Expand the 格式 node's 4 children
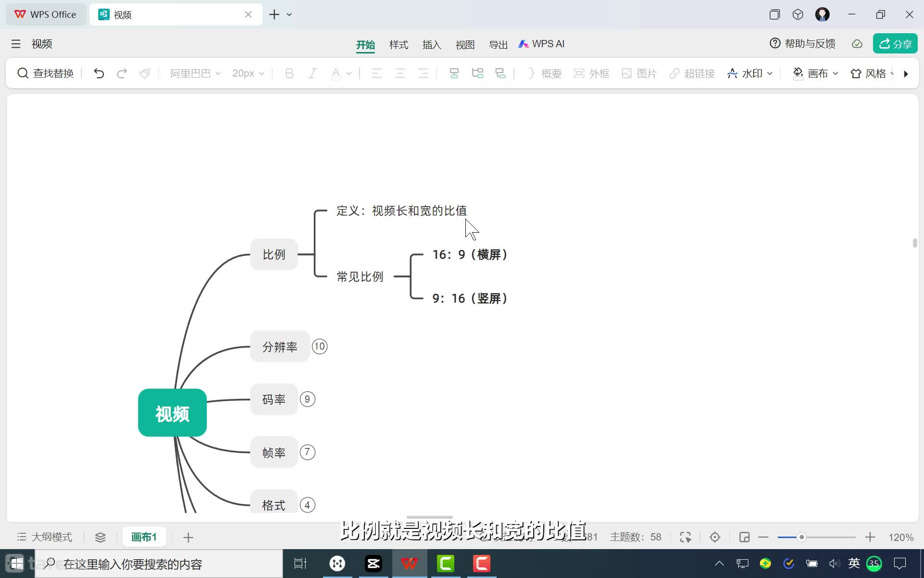This screenshot has height=578, width=924. [x=308, y=505]
